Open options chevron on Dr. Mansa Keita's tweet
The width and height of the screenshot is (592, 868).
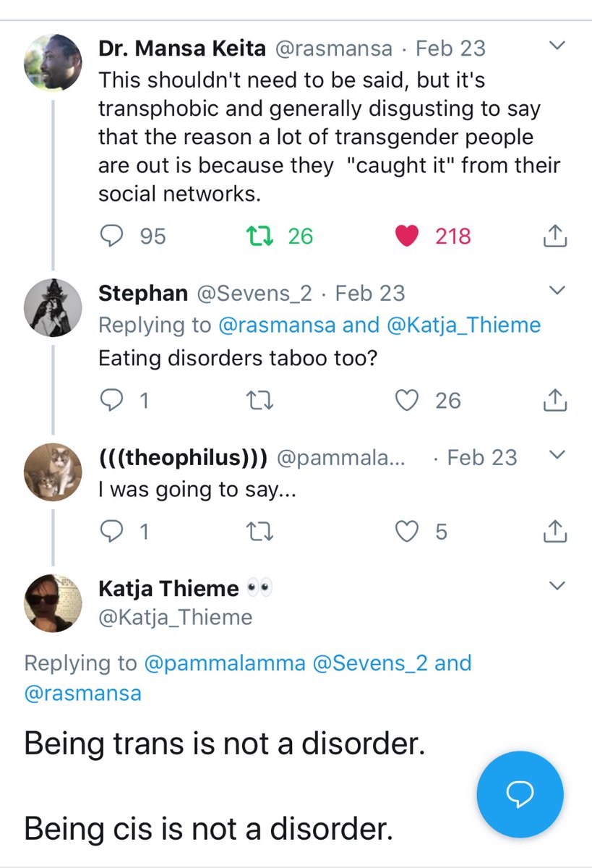tap(556, 46)
